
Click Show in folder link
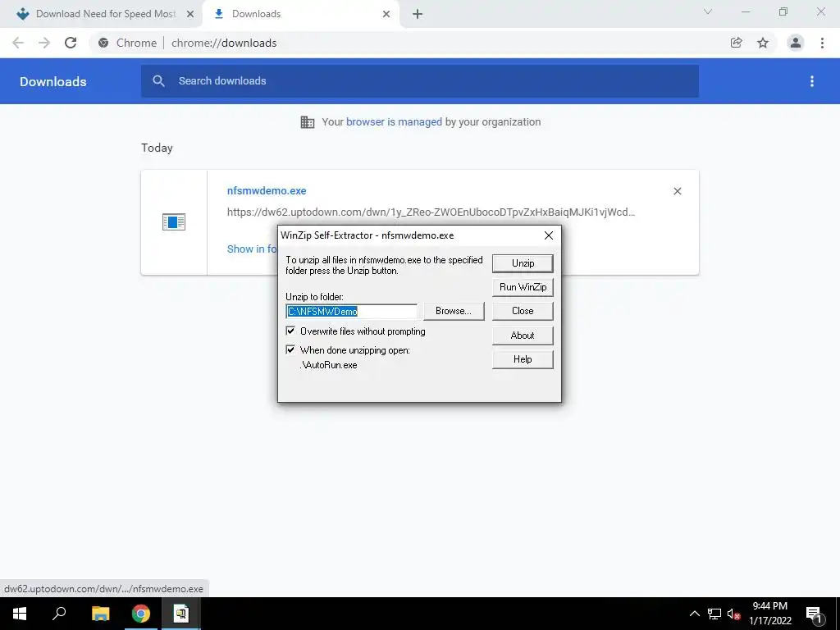tap(252, 249)
